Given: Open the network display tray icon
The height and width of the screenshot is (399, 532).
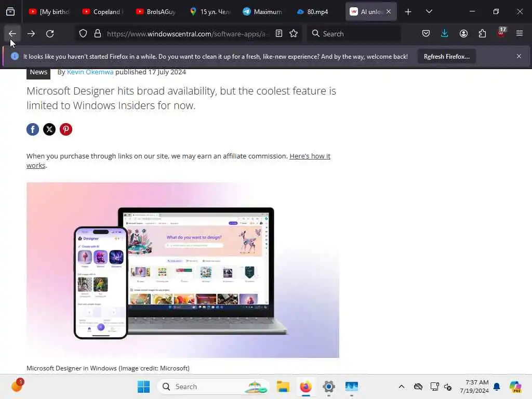Looking at the screenshot, I should [x=434, y=387].
